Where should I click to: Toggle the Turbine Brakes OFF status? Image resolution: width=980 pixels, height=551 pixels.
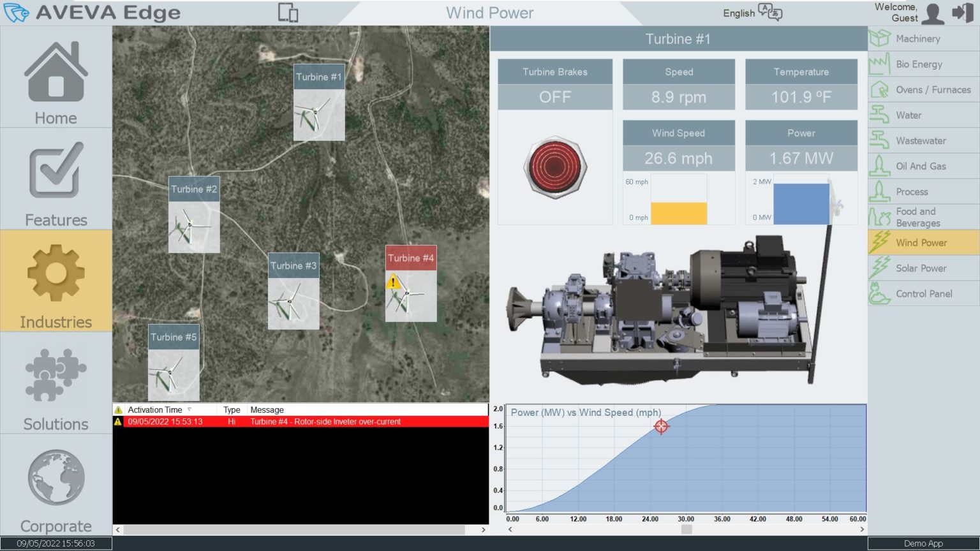[555, 97]
